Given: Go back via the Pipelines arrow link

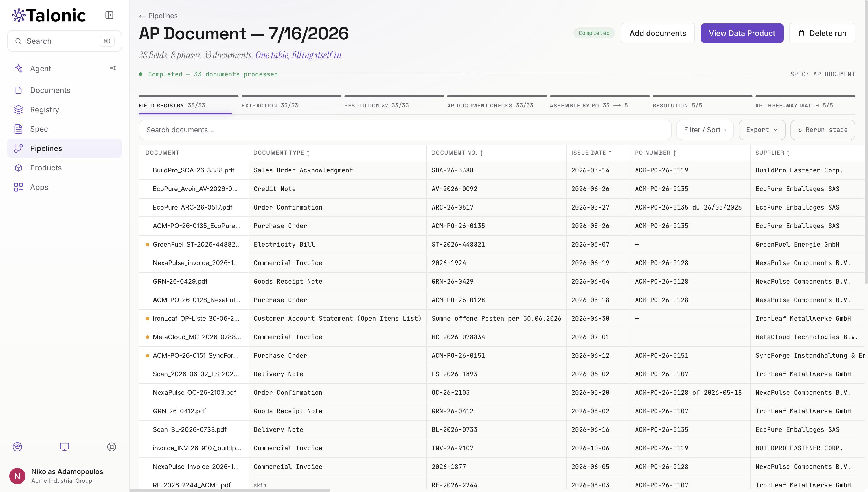Looking at the screenshot, I should coord(158,16).
